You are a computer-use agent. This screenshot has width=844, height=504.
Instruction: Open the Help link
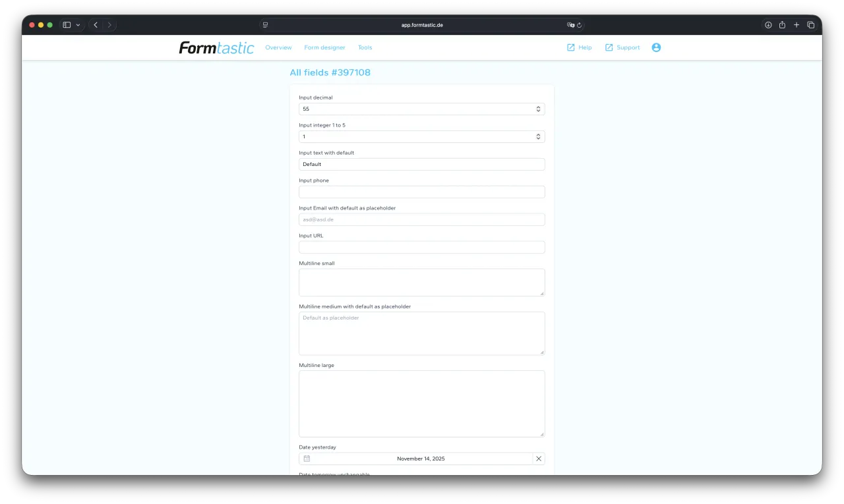[x=580, y=47]
